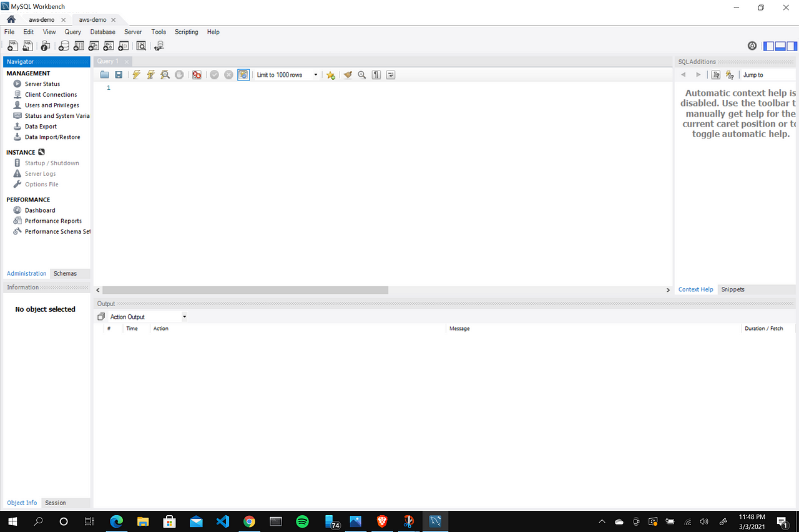Run EXPLAIN on statement icon
Image resolution: width=799 pixels, height=532 pixels.
pos(165,75)
